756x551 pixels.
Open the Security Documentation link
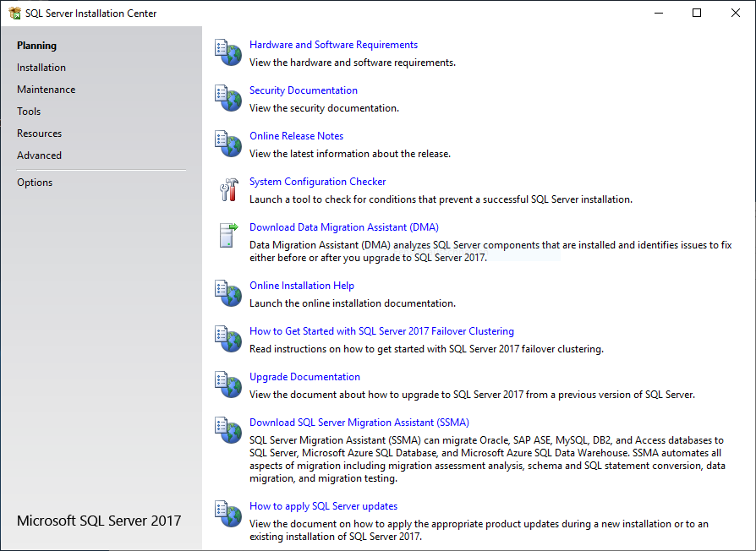tap(304, 90)
